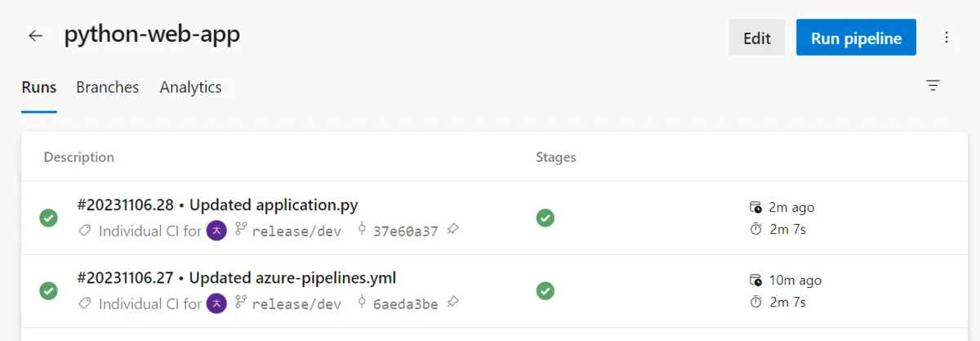Image resolution: width=980 pixels, height=341 pixels.
Task: Click release/dev branch on run 20231106.27
Action: point(296,304)
